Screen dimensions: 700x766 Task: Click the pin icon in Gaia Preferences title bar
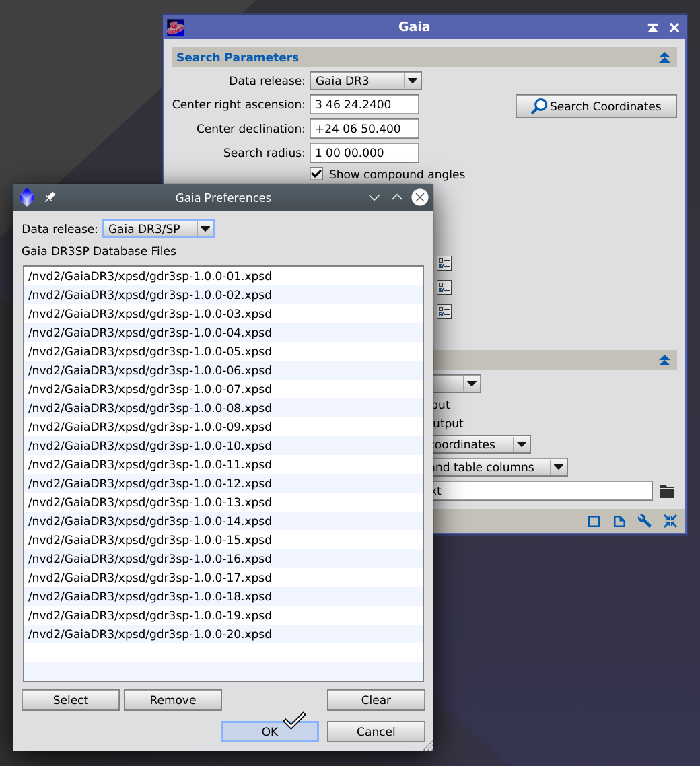[50, 197]
